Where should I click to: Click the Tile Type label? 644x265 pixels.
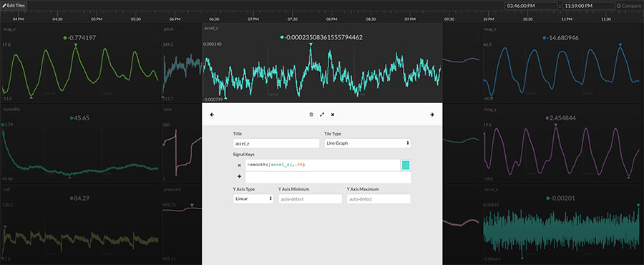tap(333, 133)
